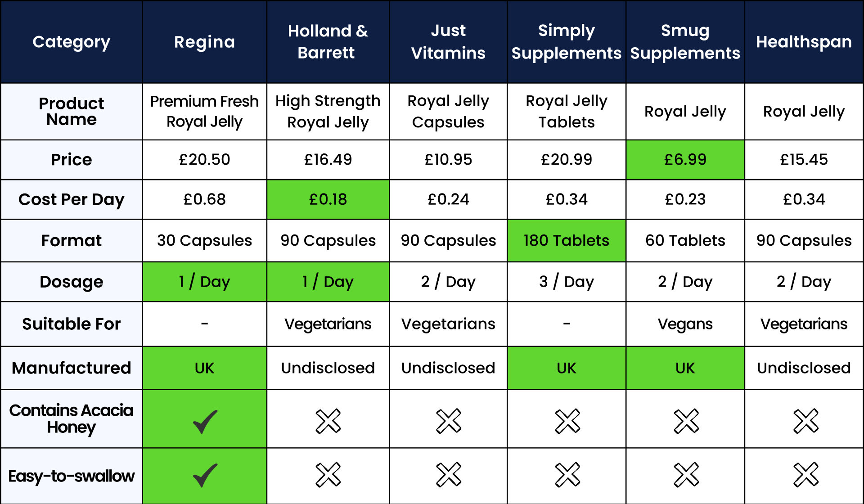Screen dimensions: 864x504
Task: Click Healthspan's Easy-to-swallow cross icon
Action: pyautogui.click(x=805, y=475)
